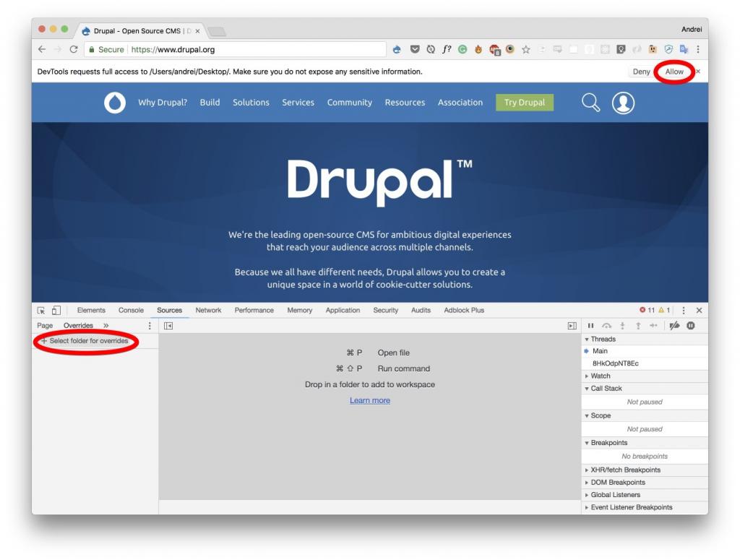Collapse the Breakpoints section
The height and width of the screenshot is (560, 740).
click(587, 443)
